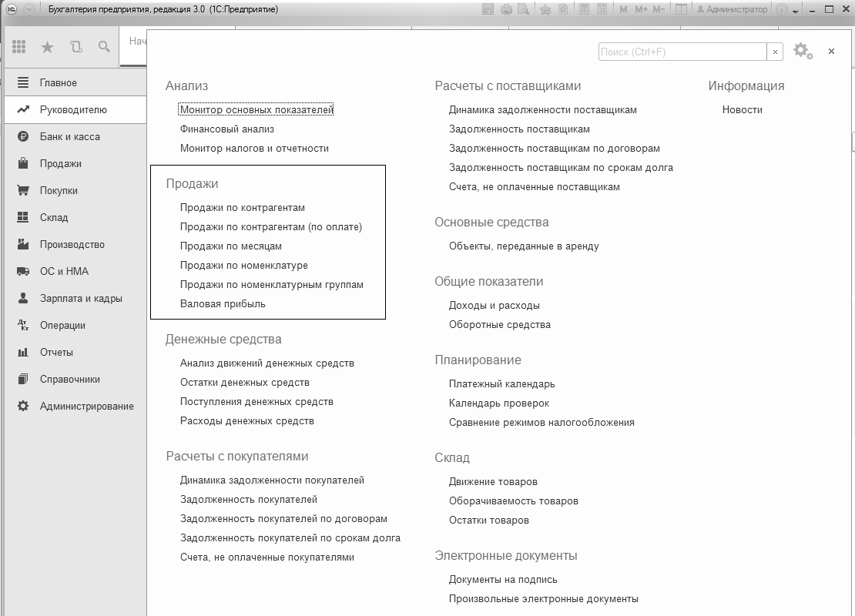This screenshot has height=616, width=855.
Task: Open the dropdown arrow beside 1C logo
Action: [29, 9]
